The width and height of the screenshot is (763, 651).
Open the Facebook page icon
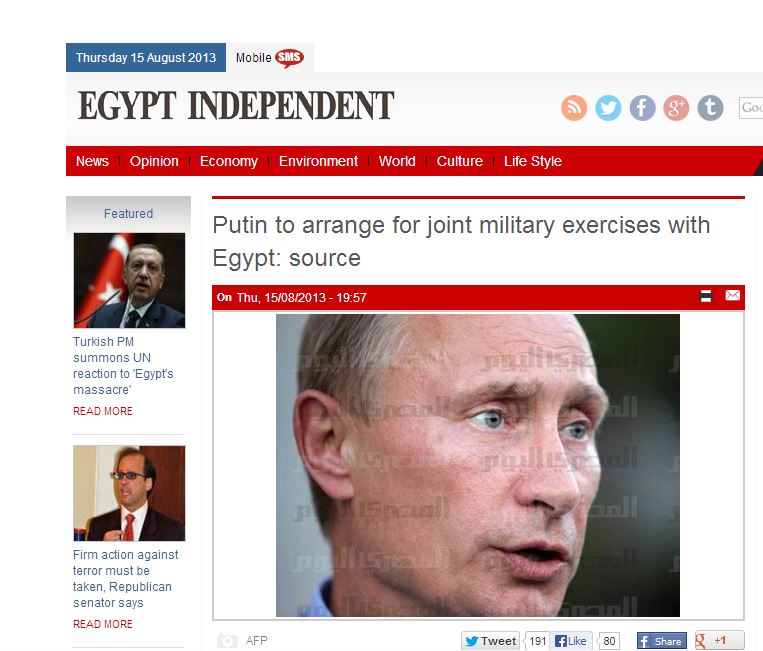[642, 108]
